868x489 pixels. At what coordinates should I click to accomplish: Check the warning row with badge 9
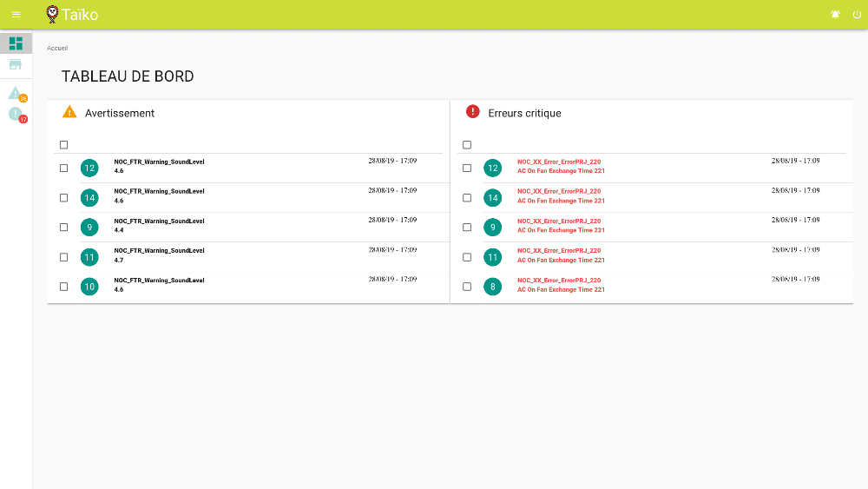tap(63, 228)
